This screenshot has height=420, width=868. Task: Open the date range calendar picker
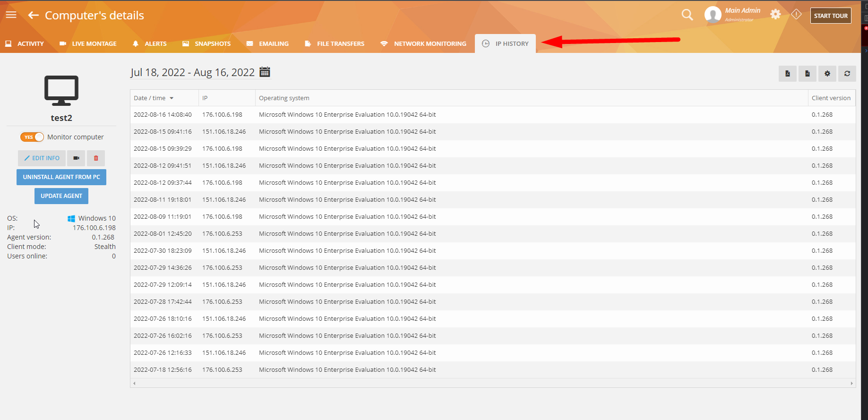[x=265, y=72]
